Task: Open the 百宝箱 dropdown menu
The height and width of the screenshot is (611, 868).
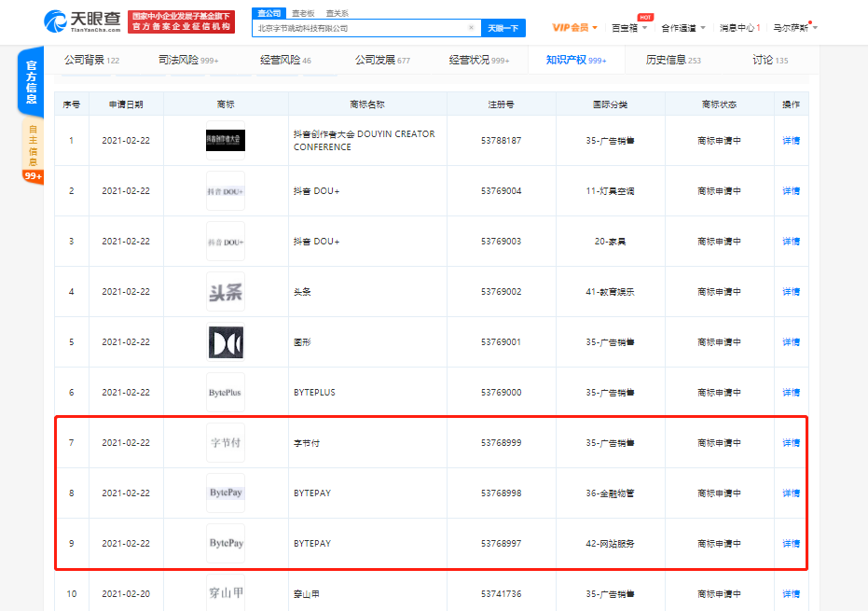Action: click(x=628, y=28)
